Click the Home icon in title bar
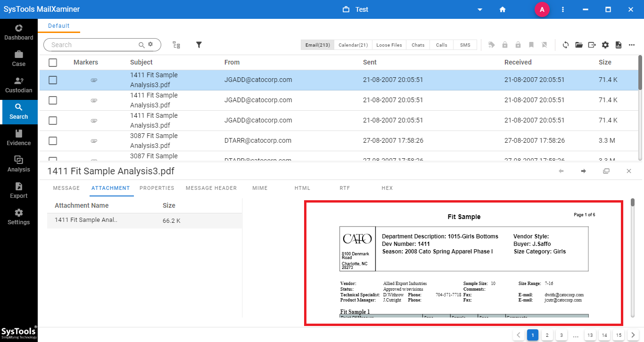644x342 pixels. (x=503, y=9)
